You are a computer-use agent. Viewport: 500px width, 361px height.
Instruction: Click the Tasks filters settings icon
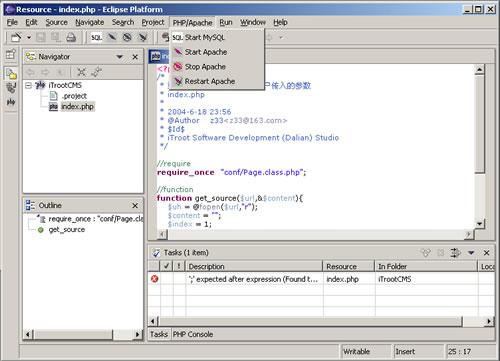[455, 253]
